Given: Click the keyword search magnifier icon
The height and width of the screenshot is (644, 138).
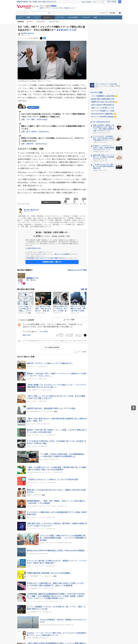Looking at the screenshot, I should (x=49, y=13).
